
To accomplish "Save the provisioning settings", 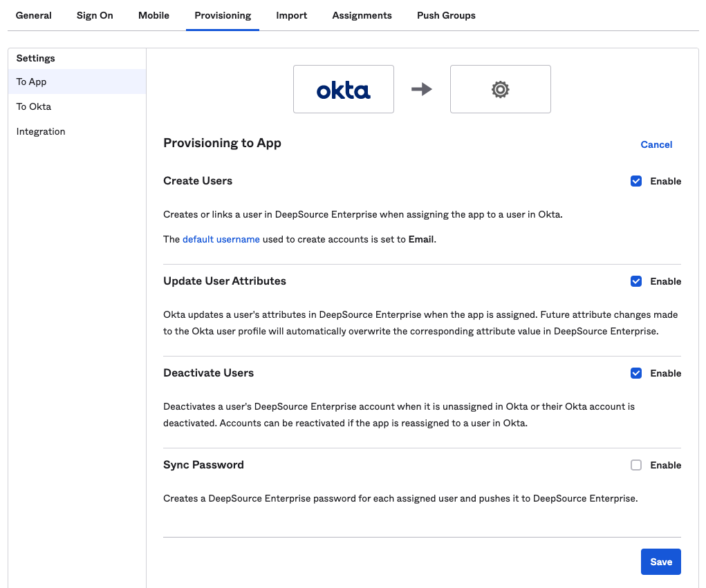I will coord(660,562).
